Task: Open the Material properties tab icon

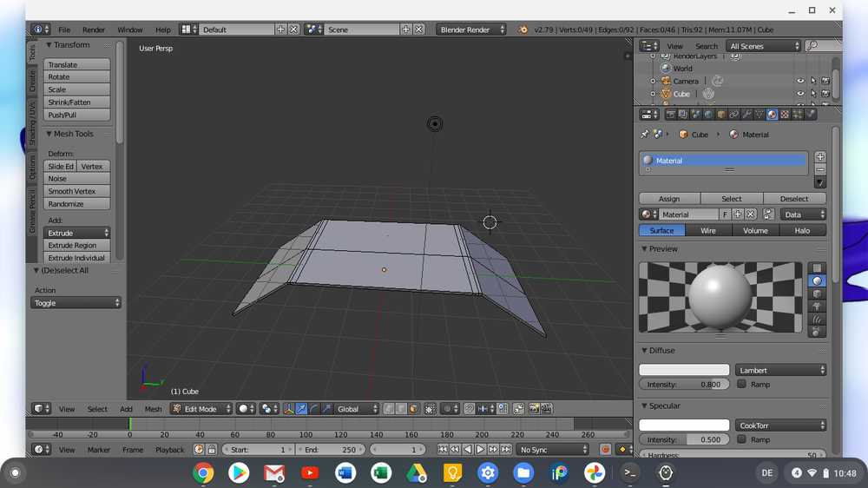Action: (772, 115)
